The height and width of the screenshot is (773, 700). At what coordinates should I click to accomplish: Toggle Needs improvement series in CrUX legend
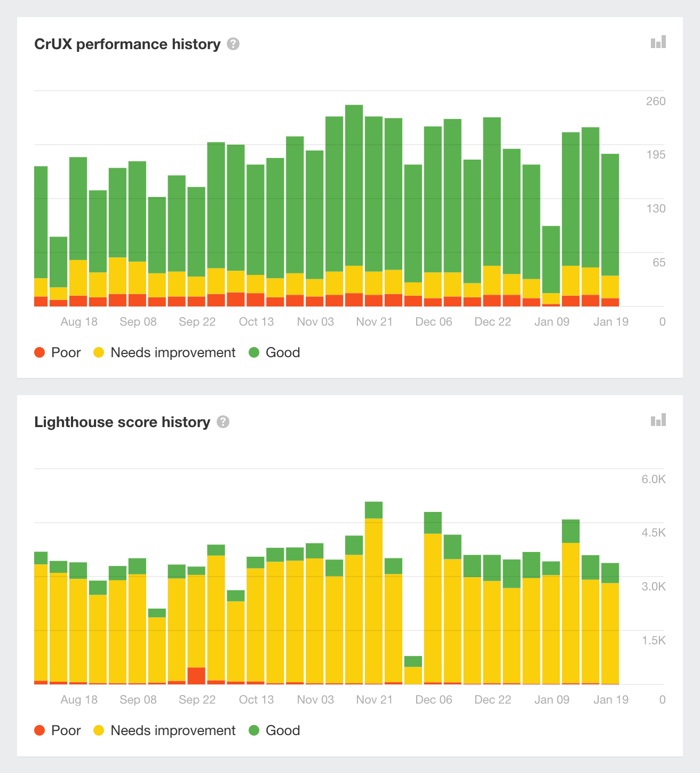(x=172, y=352)
